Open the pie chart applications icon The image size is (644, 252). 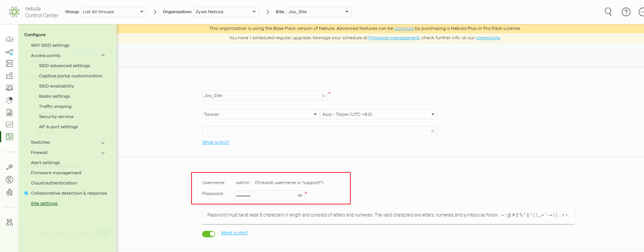coord(9,100)
